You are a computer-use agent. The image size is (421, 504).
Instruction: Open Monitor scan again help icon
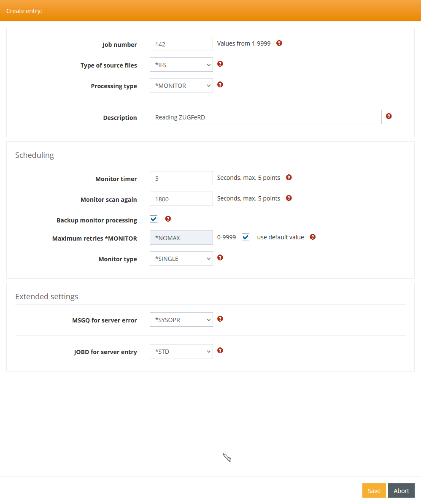point(289,198)
